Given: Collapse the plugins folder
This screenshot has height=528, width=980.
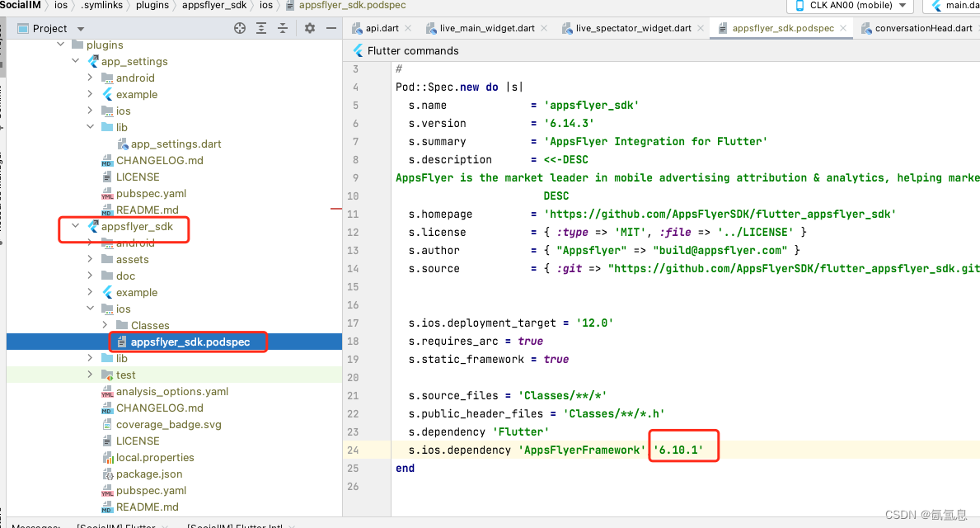Looking at the screenshot, I should tap(61, 45).
